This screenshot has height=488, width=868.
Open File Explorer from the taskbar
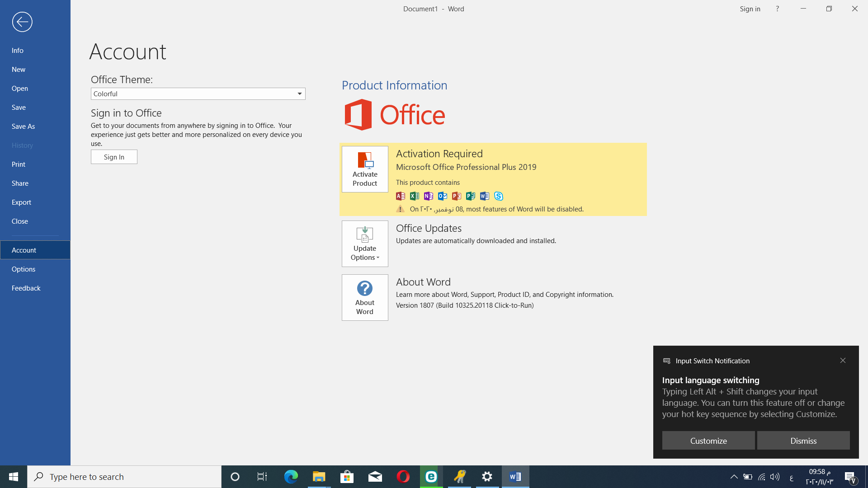tap(319, 477)
